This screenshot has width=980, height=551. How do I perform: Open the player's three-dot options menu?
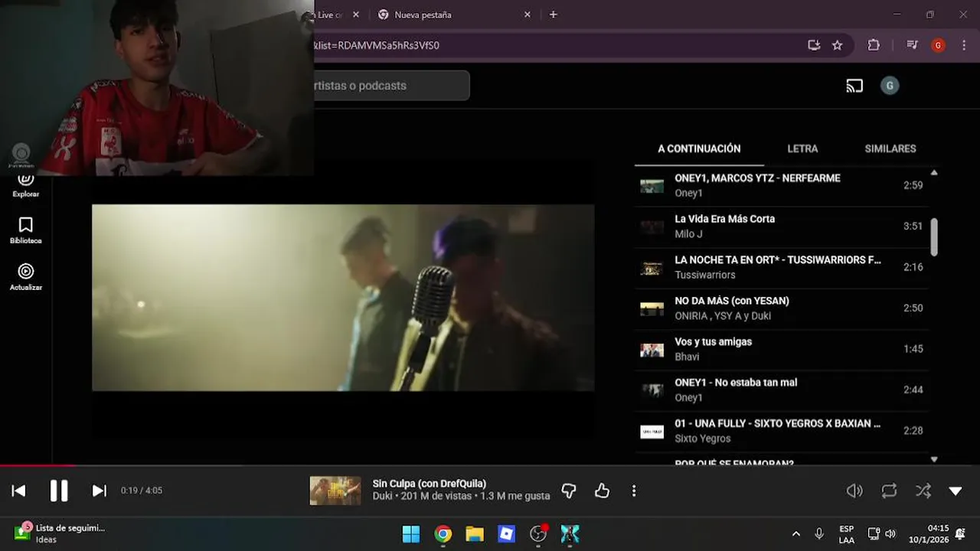pyautogui.click(x=633, y=491)
